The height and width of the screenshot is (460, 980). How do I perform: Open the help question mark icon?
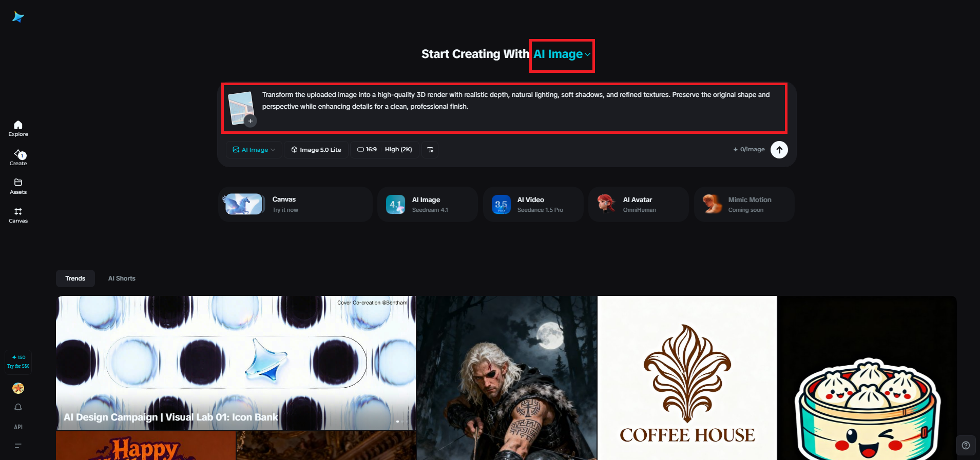click(x=966, y=445)
